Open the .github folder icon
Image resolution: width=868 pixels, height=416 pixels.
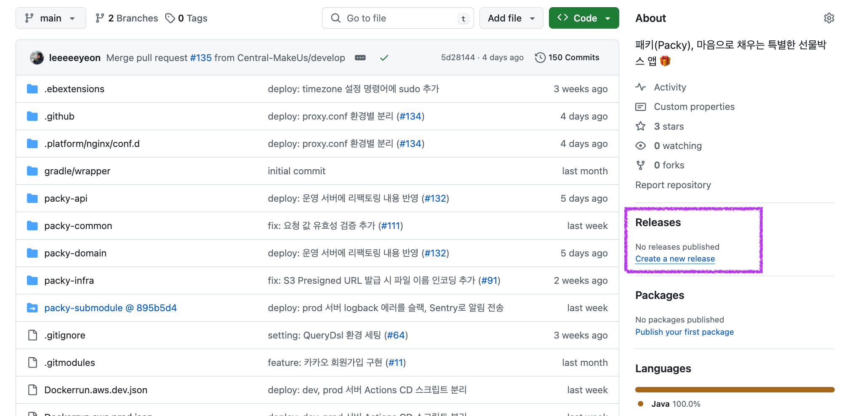32,116
